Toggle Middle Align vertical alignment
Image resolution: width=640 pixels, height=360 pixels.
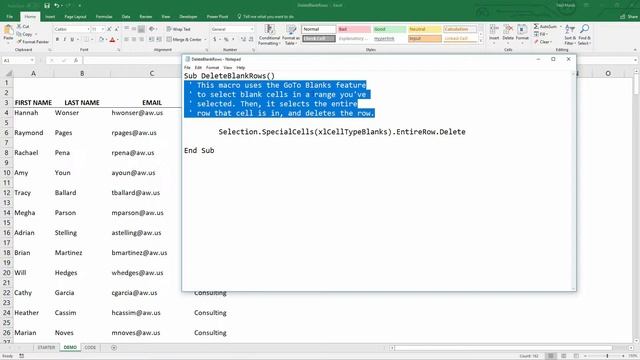coord(134,29)
